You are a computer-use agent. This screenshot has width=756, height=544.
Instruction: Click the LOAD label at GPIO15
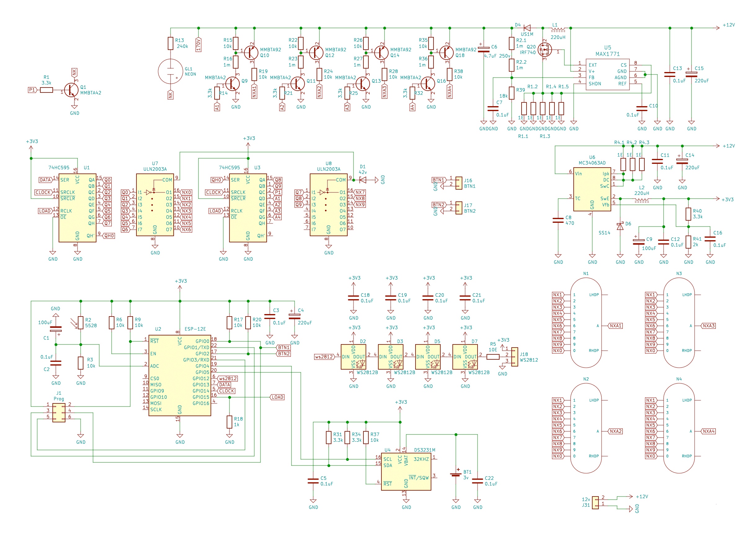pos(277,397)
